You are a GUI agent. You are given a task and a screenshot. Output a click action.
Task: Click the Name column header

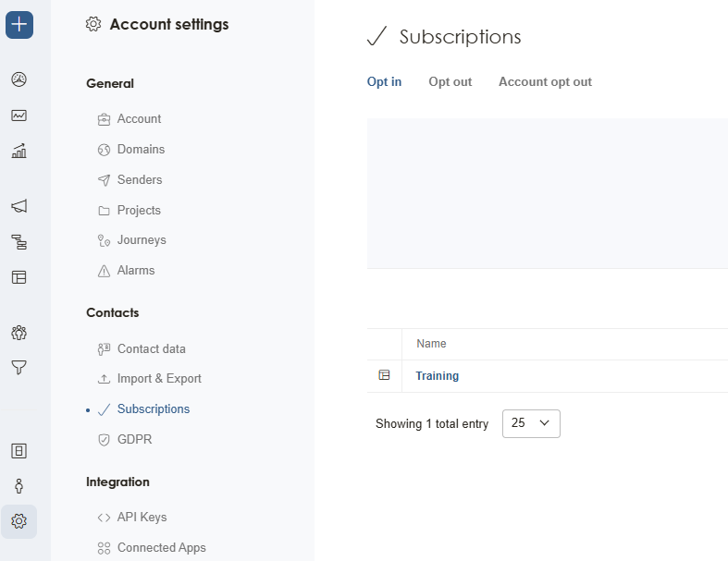[x=431, y=344]
